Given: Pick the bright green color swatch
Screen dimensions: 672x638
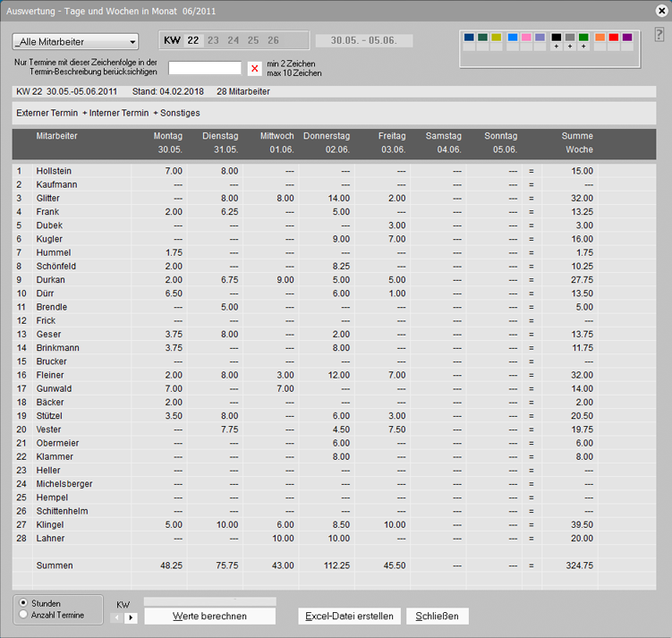Looking at the screenshot, I should tap(583, 38).
